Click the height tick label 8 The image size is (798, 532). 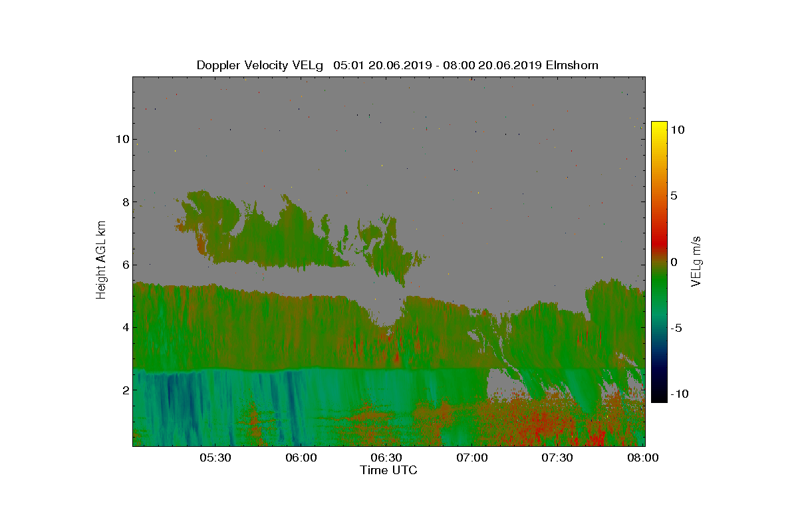pos(124,202)
